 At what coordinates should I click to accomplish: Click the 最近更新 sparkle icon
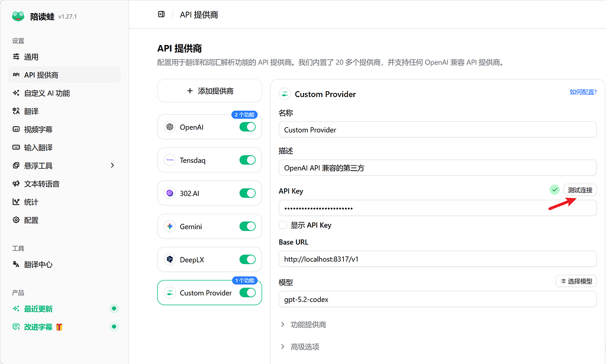pyautogui.click(x=16, y=308)
